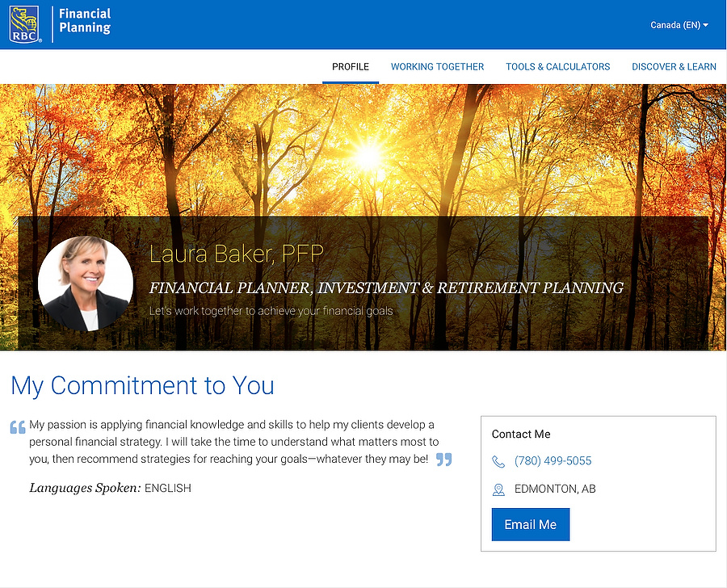Click the phone icon in Contact Me
The image size is (727, 588).
(498, 461)
